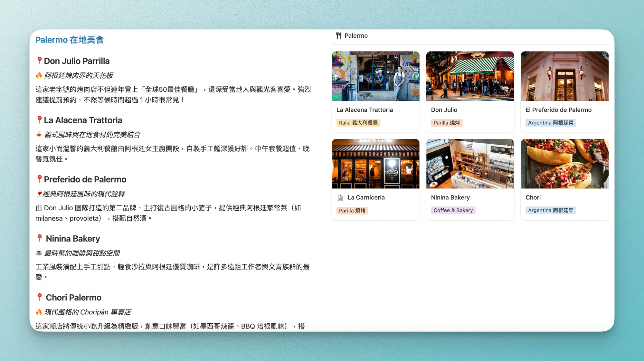Click the italic subtitle 義式風味與在地食材的完美結合
This screenshot has height=361, width=644.
(92, 135)
